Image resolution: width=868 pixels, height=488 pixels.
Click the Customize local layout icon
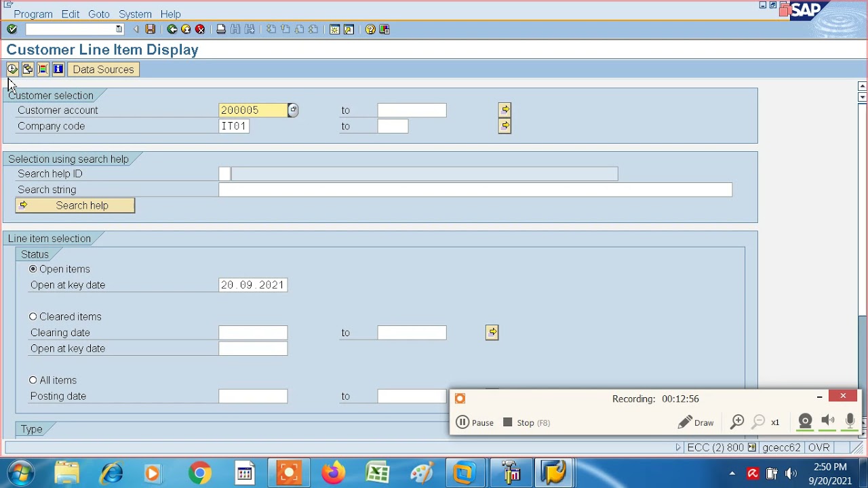coord(384,29)
